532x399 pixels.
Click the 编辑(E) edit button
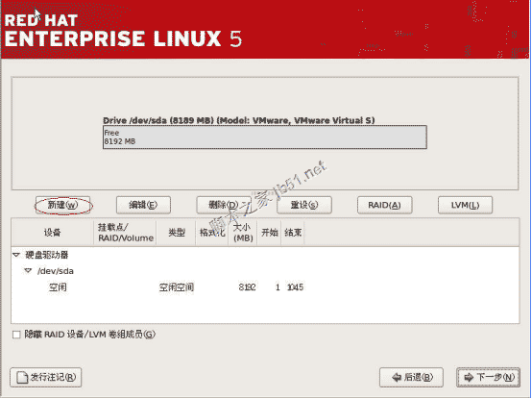[143, 205]
